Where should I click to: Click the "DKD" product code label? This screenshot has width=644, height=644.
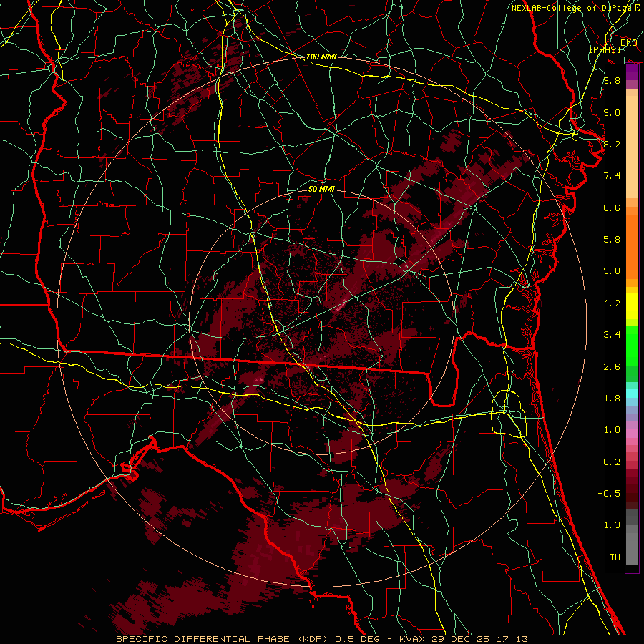click(x=628, y=42)
